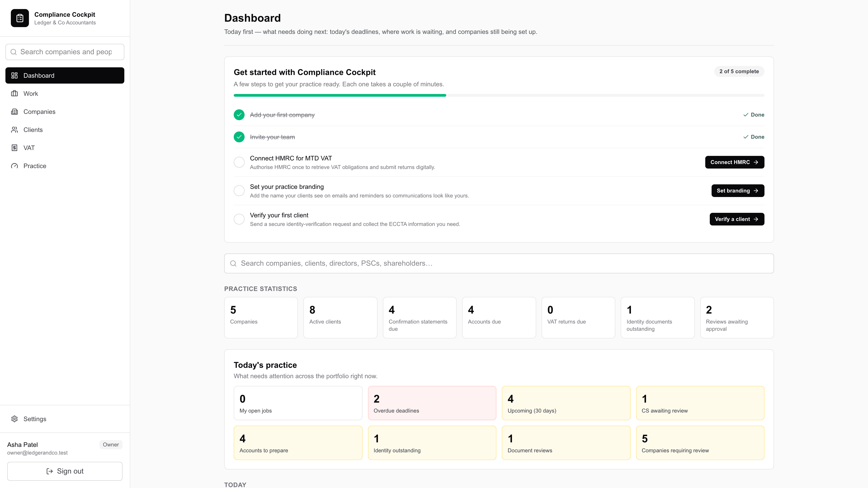Screen dimensions: 868x488
Task: Open the Upcoming (30 days) tile
Action: coord(566,403)
